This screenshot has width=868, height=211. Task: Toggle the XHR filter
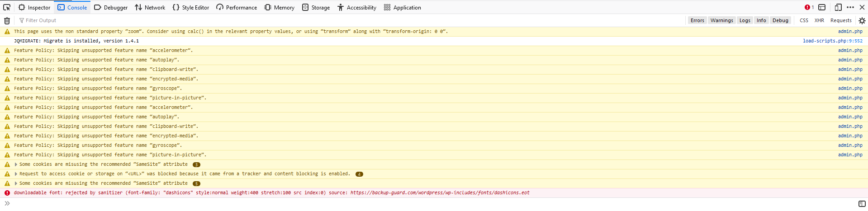(x=819, y=20)
